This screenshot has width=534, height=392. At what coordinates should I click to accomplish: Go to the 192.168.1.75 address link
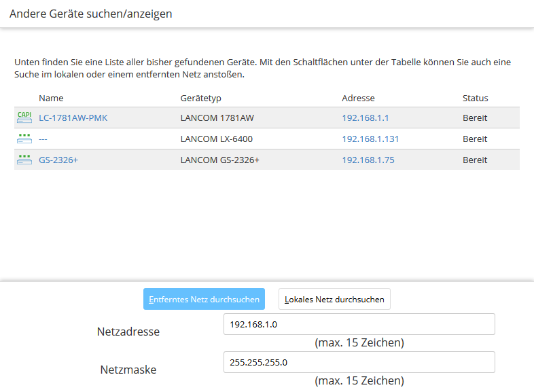[x=368, y=160]
